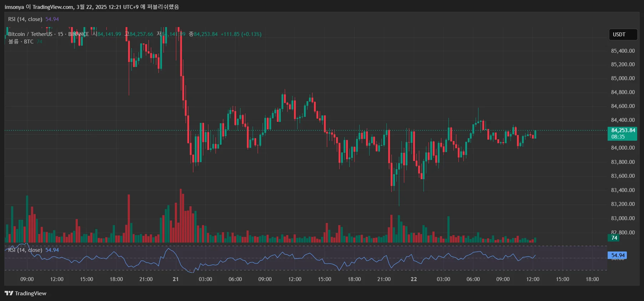644x301 pixels.
Task: Click the imsonya username in the header
Action: (14, 7)
